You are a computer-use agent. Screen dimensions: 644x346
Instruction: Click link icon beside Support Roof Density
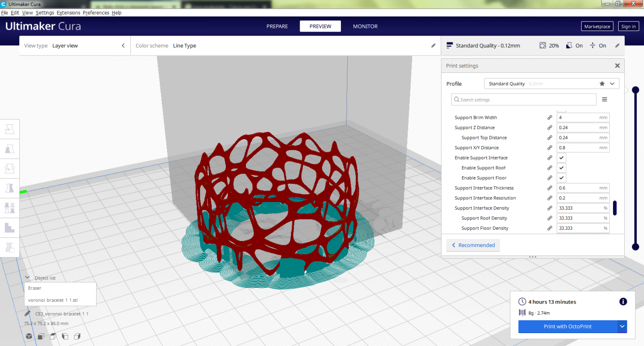pyautogui.click(x=550, y=218)
